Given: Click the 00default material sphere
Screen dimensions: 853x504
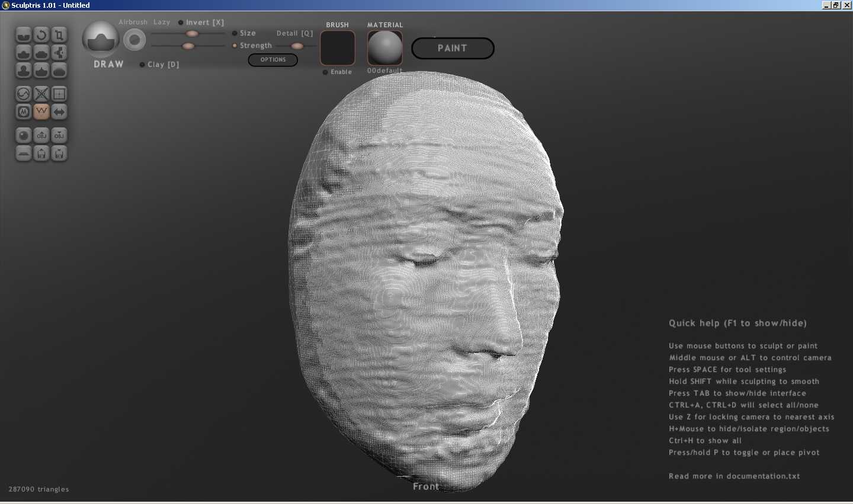Looking at the screenshot, I should tap(384, 47).
